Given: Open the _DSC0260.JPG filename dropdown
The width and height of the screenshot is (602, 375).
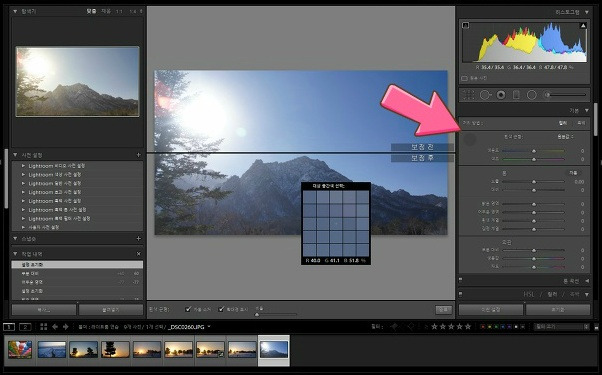Looking at the screenshot, I should tap(209, 327).
